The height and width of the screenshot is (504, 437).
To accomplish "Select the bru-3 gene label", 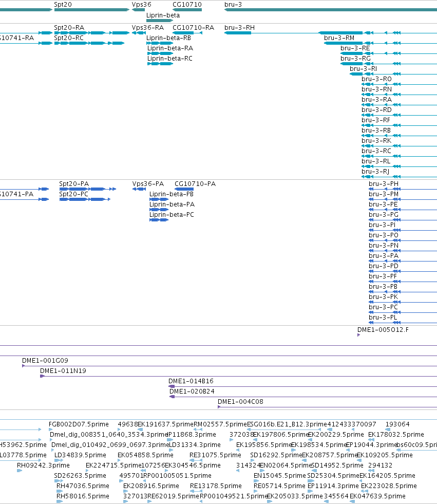I will [x=233, y=5].
